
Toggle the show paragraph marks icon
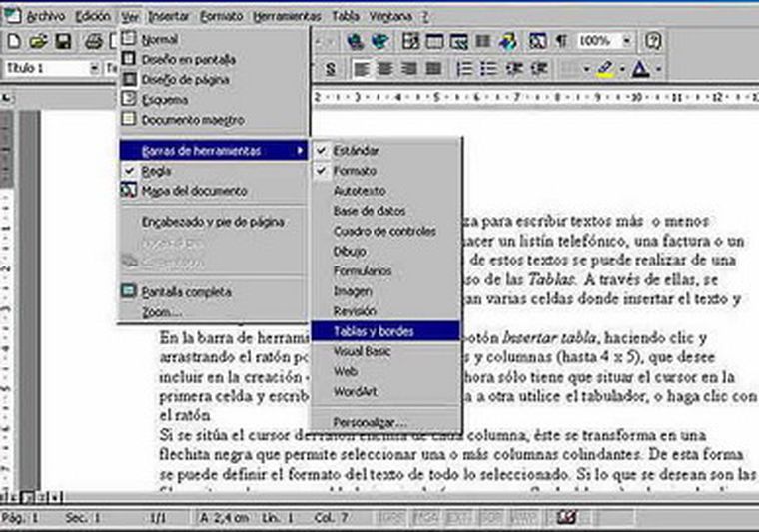561,41
